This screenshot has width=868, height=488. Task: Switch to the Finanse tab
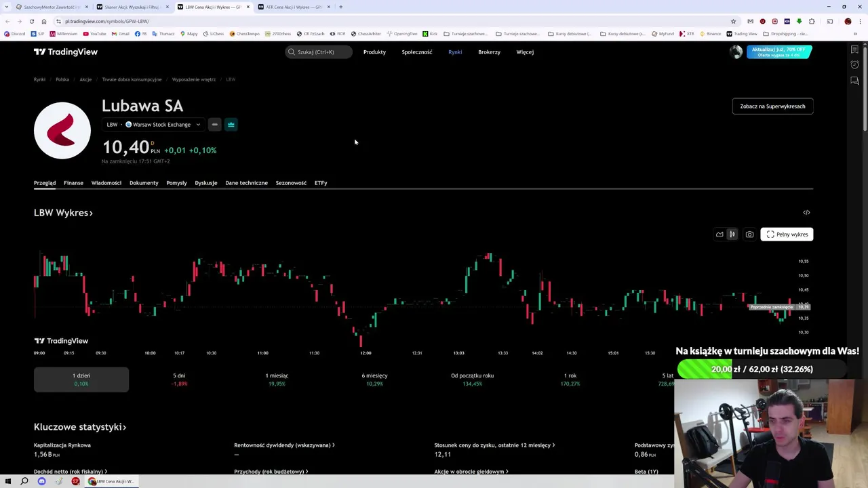[73, 183]
